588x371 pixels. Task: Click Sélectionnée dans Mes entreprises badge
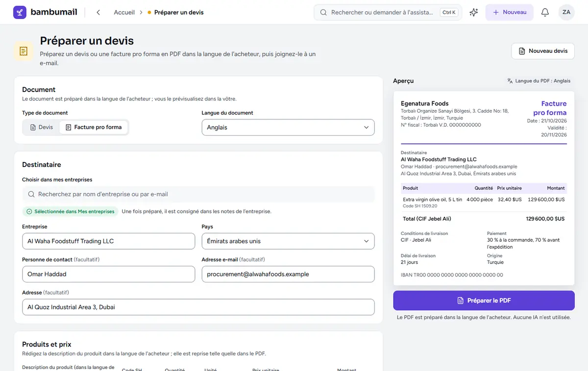pyautogui.click(x=70, y=211)
